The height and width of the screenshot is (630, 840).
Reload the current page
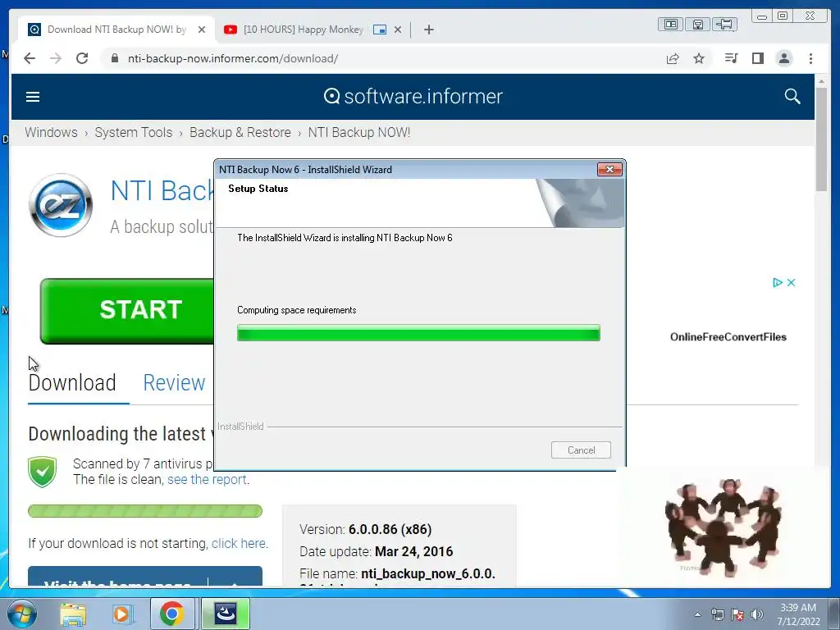[x=82, y=58]
